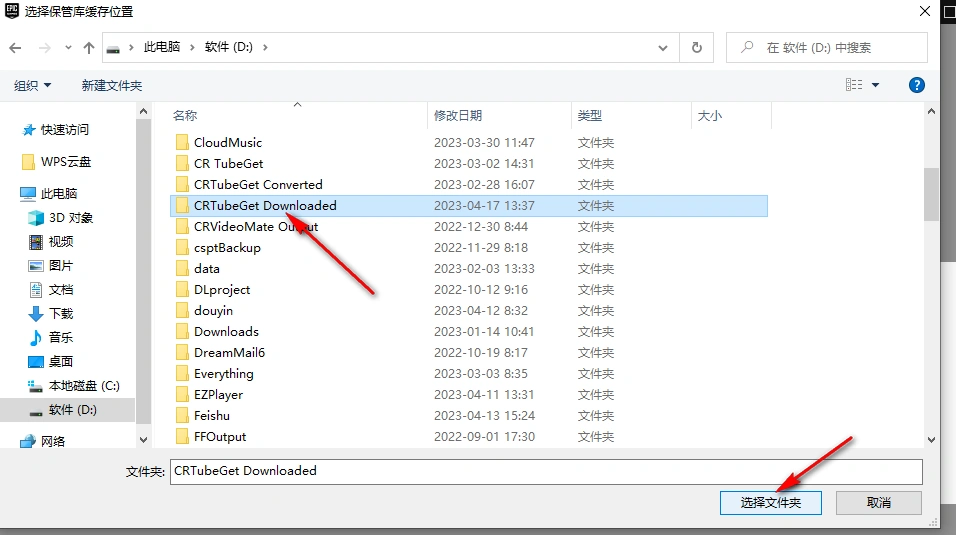Select the DreamMail6 folder
This screenshot has width=956, height=535.
pyautogui.click(x=229, y=353)
